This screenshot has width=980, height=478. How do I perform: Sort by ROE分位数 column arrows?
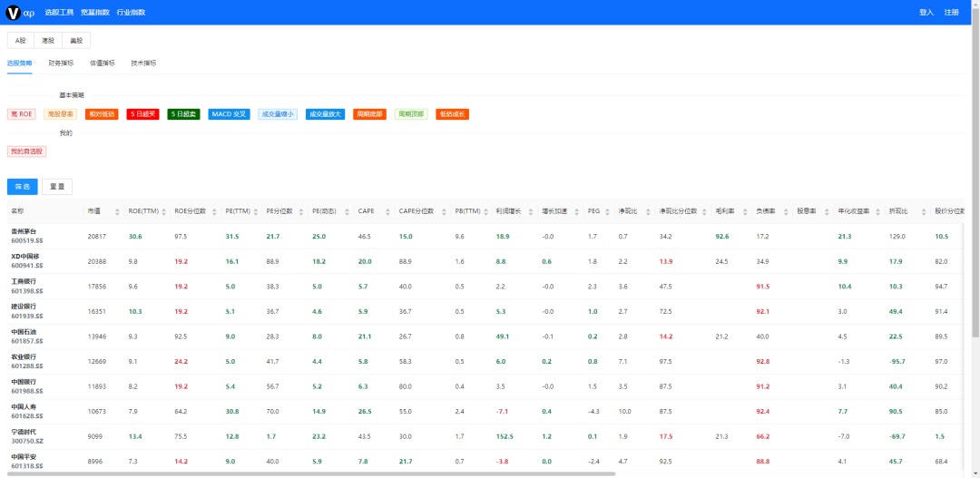216,211
